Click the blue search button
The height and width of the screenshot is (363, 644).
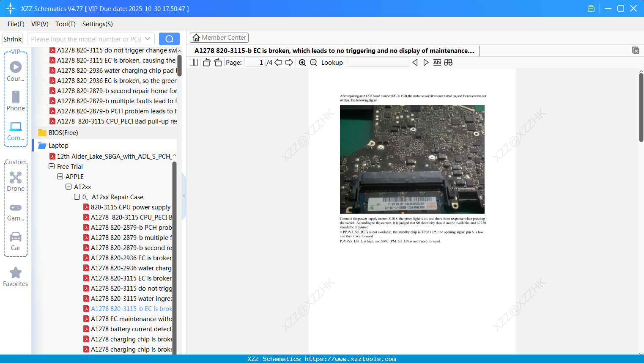tap(169, 39)
